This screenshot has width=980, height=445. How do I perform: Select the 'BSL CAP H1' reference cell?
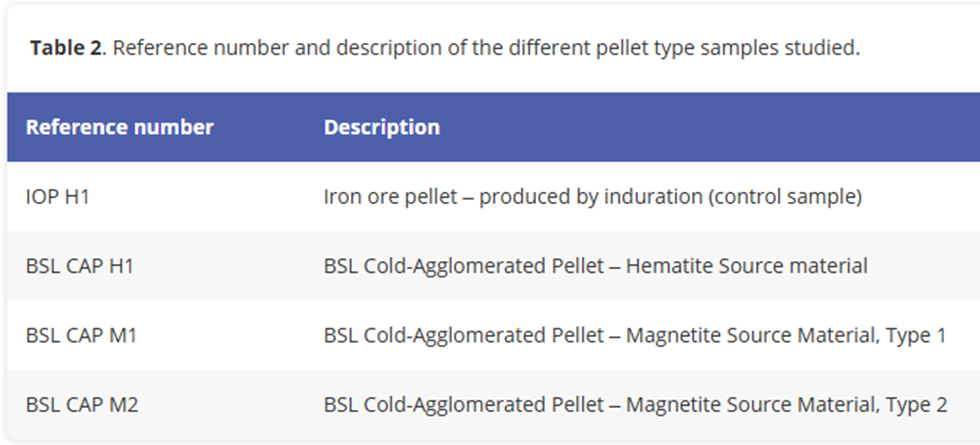(80, 266)
